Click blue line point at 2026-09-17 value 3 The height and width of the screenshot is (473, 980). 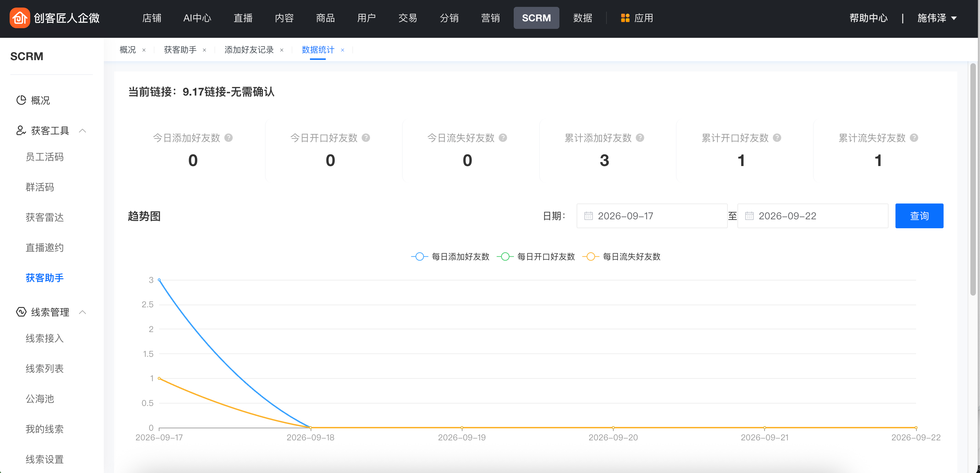(159, 280)
